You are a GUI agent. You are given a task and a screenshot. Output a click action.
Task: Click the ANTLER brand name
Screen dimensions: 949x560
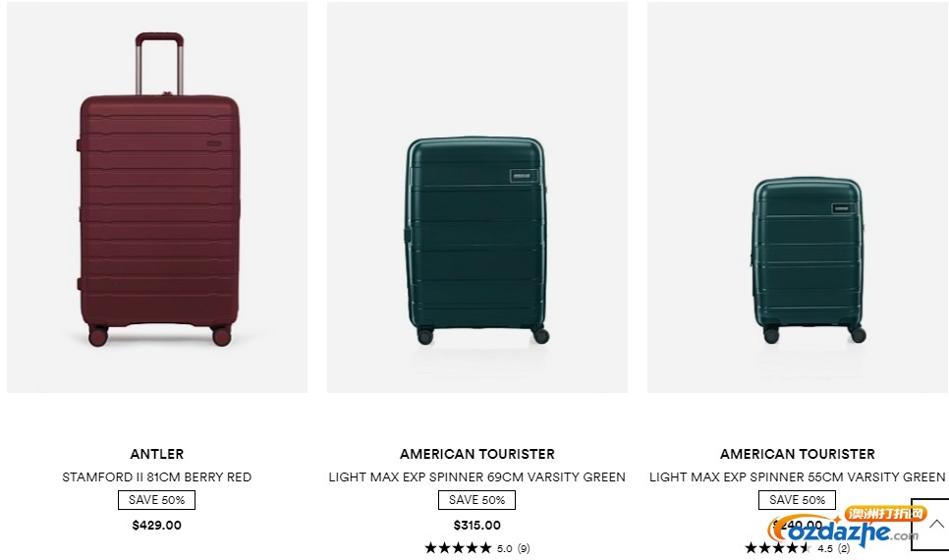click(157, 454)
